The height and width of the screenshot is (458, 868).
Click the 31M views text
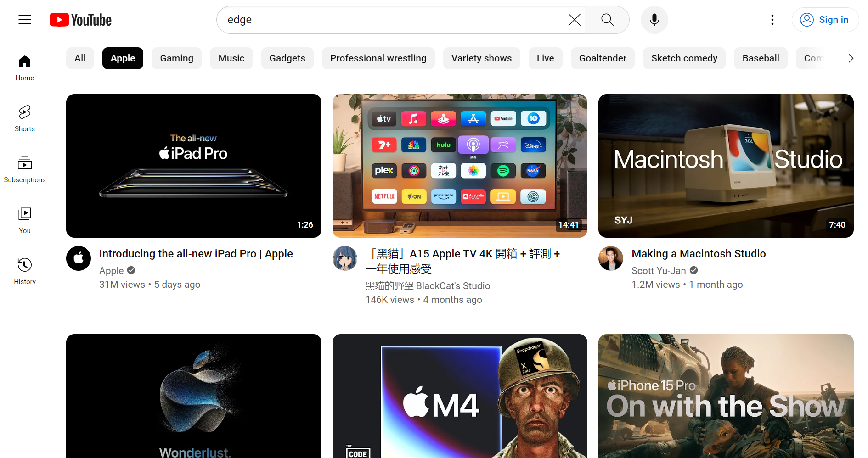(122, 285)
